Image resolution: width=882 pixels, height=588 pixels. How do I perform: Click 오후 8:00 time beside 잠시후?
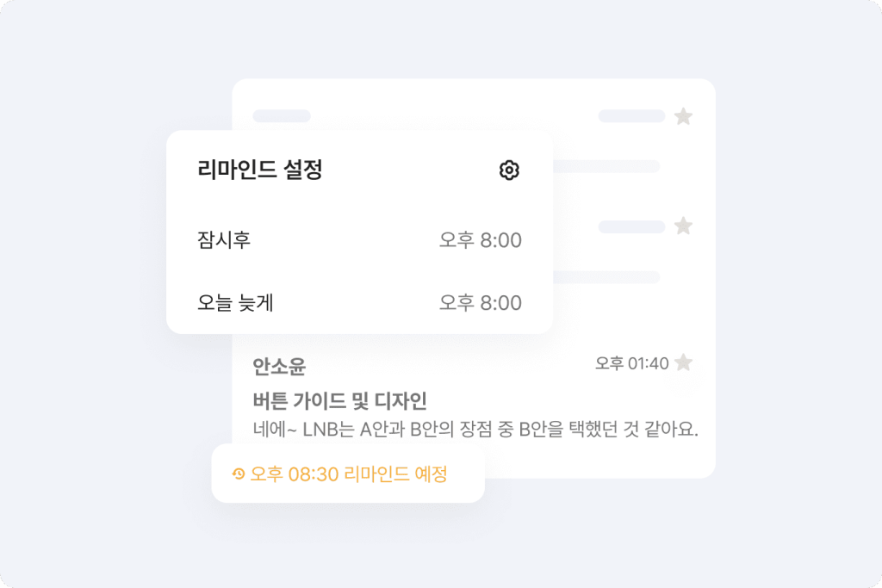[480, 240]
